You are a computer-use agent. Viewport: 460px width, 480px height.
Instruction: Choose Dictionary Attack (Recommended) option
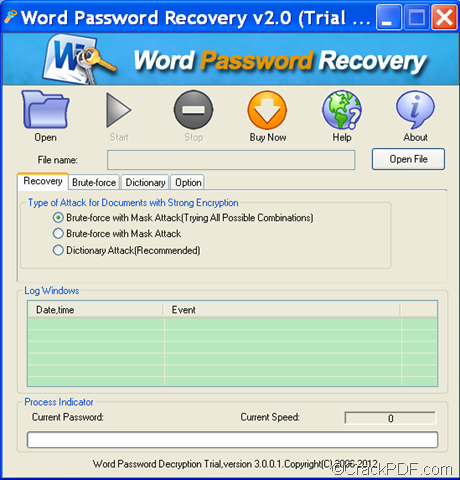point(58,250)
